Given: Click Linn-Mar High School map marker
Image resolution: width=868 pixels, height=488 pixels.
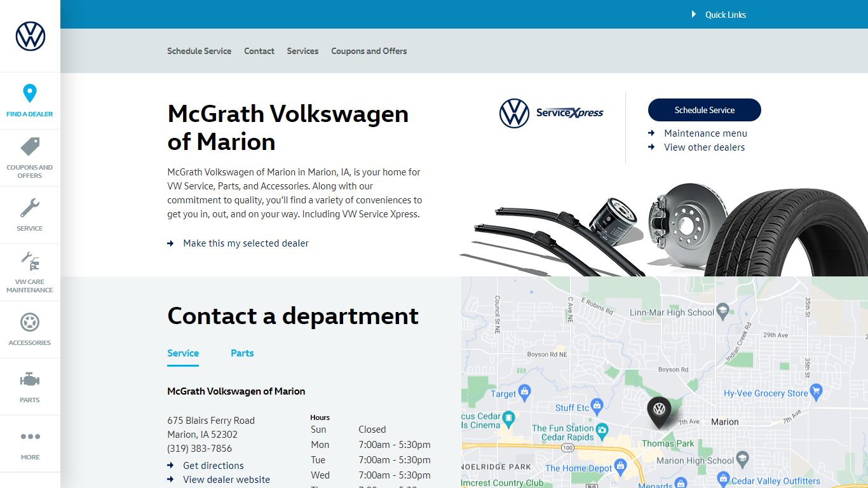Looking at the screenshot, I should pyautogui.click(x=722, y=310).
